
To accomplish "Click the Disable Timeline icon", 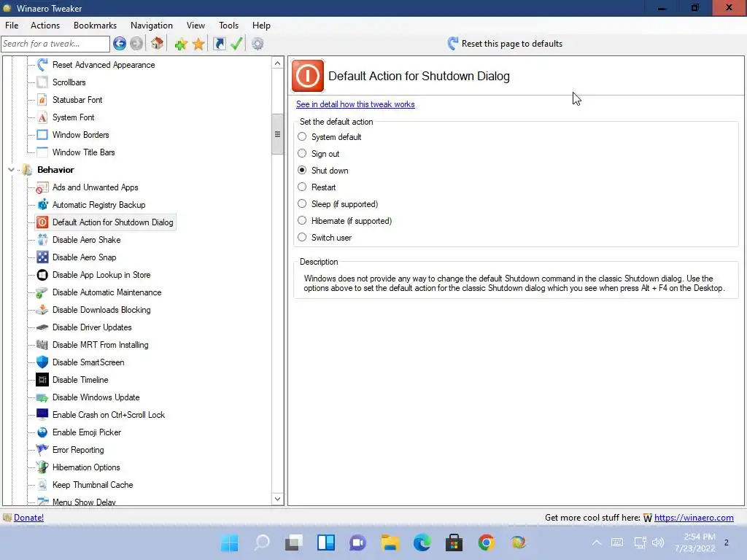I will click(x=42, y=380).
